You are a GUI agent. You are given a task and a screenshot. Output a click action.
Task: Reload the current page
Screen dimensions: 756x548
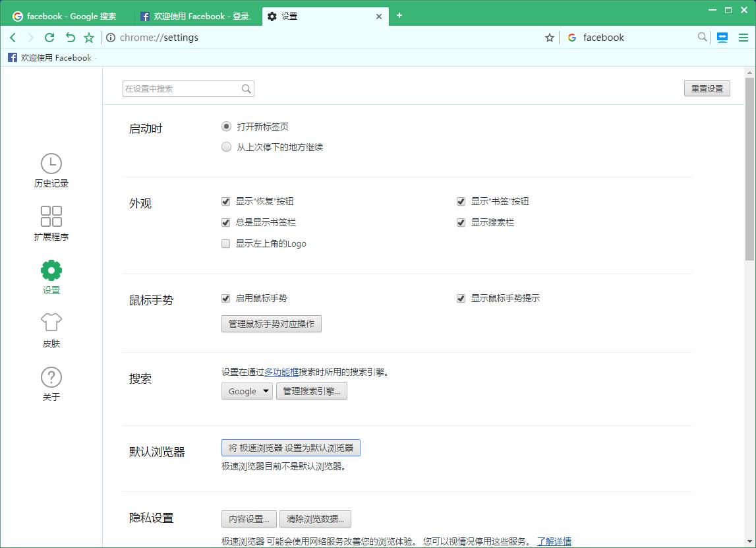(x=49, y=38)
